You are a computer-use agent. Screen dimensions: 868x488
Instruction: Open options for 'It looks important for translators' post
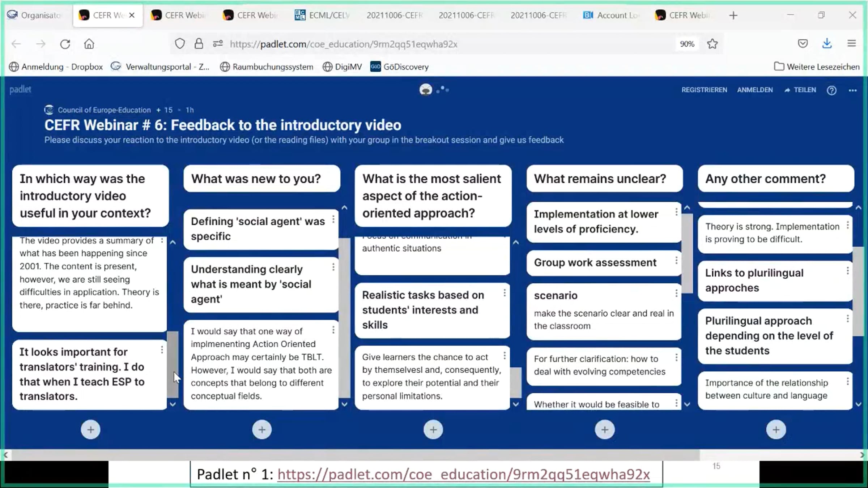(x=162, y=350)
